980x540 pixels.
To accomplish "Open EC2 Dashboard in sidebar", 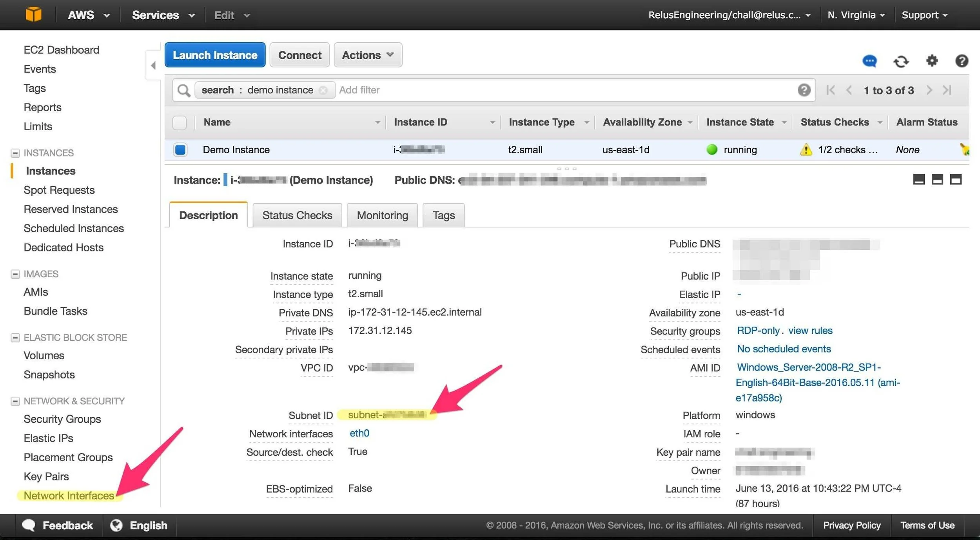I will pyautogui.click(x=62, y=50).
